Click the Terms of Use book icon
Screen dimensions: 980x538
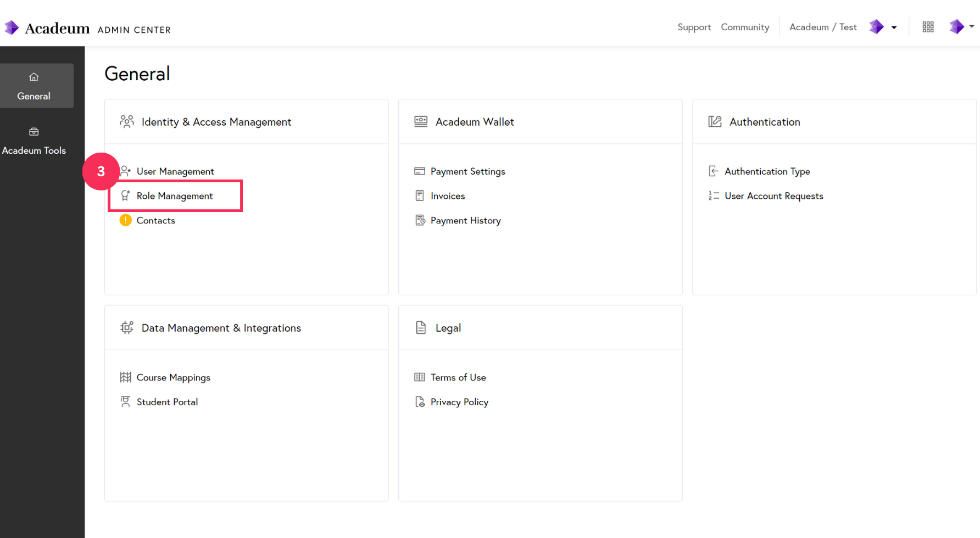pyautogui.click(x=420, y=377)
